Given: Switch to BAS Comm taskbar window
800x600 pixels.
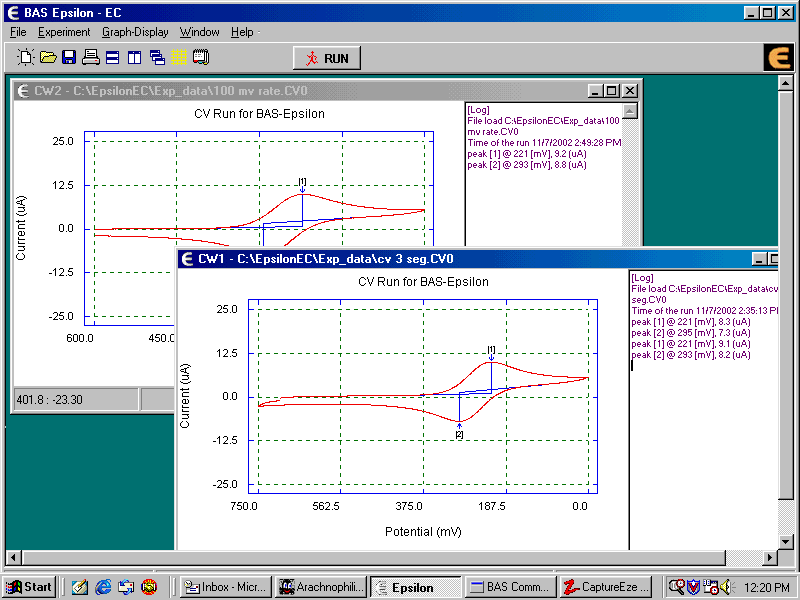Looking at the screenshot, I should (x=510, y=587).
